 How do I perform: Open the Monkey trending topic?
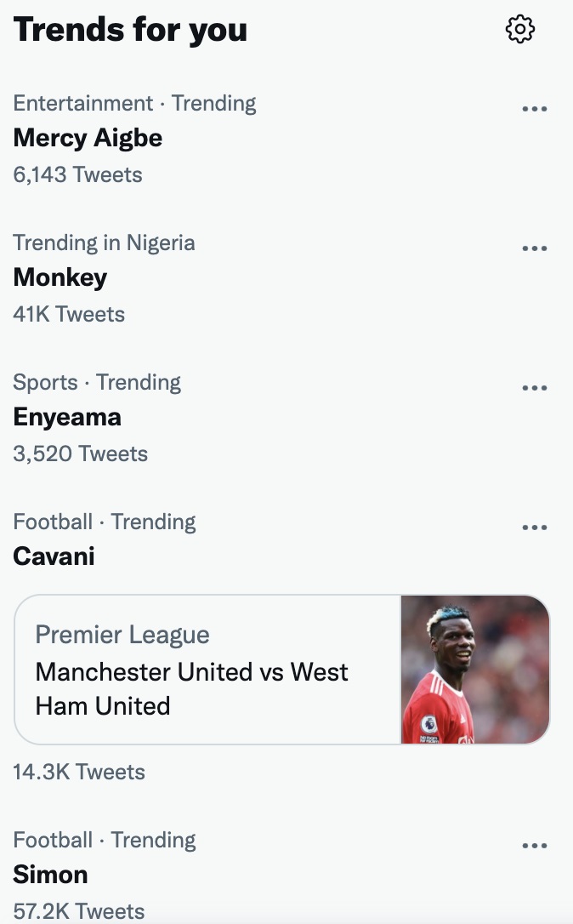click(x=60, y=277)
